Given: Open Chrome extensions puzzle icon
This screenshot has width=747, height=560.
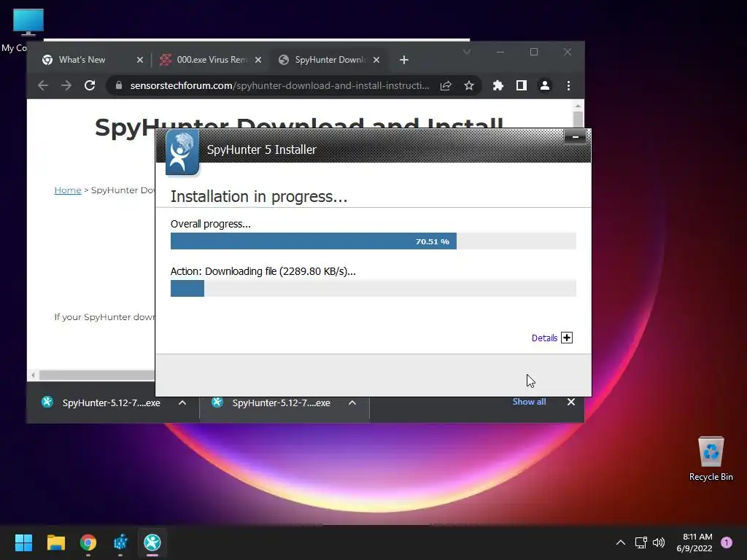Looking at the screenshot, I should pyautogui.click(x=498, y=85).
